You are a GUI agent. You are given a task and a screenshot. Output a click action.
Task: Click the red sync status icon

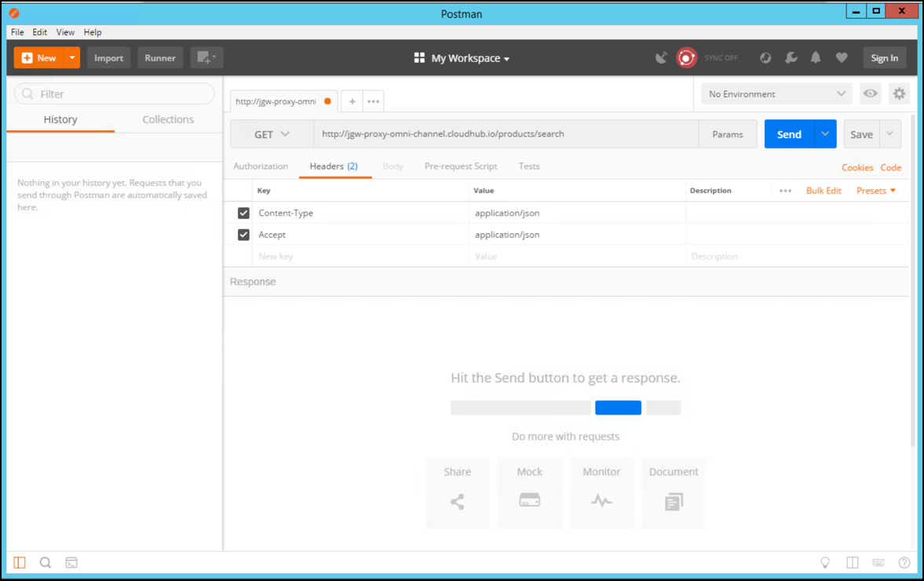(686, 58)
